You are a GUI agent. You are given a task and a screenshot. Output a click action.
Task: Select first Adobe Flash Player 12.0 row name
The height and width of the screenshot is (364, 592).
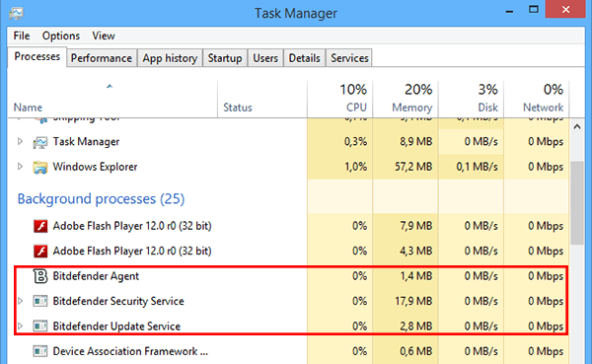132,226
